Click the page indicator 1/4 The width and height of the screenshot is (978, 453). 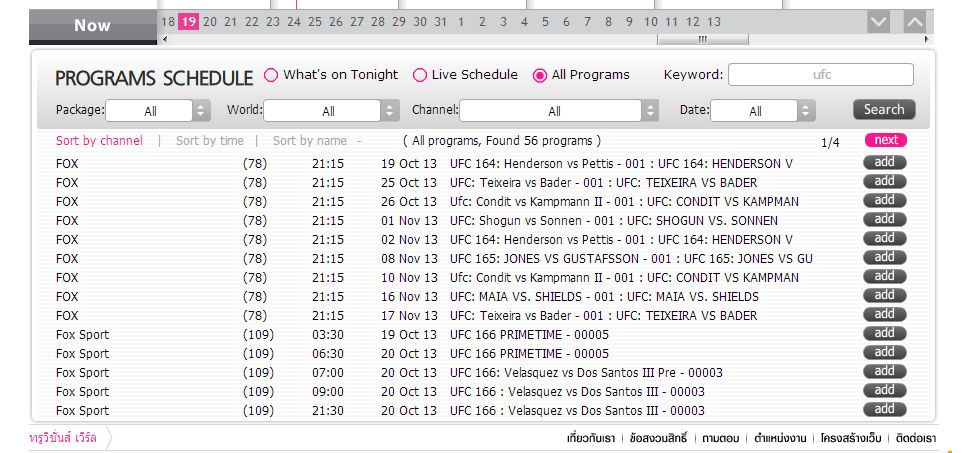click(830, 143)
